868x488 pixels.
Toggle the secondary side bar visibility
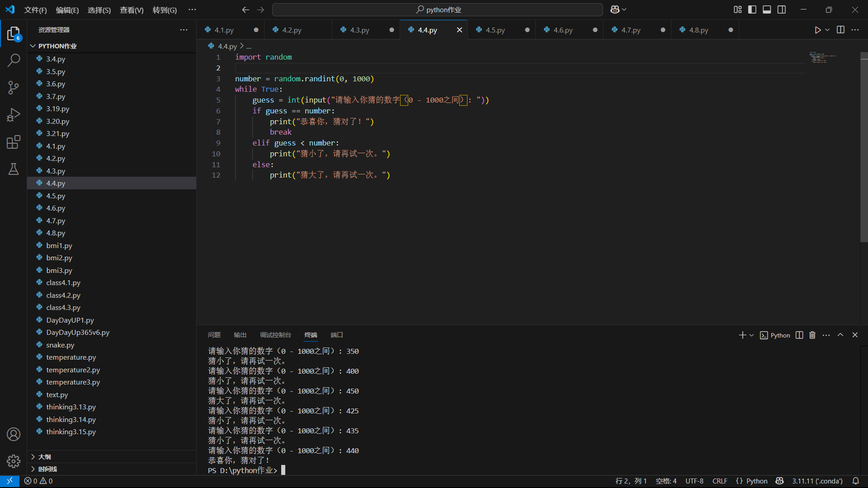click(782, 9)
